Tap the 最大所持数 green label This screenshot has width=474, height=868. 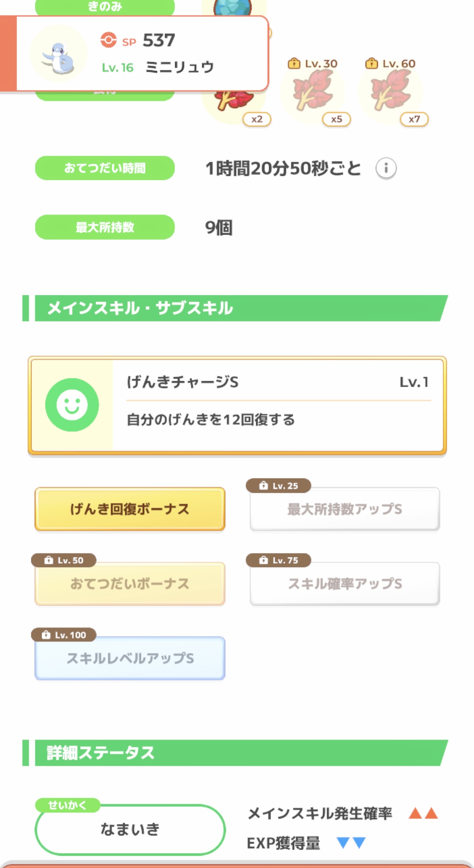point(105,227)
